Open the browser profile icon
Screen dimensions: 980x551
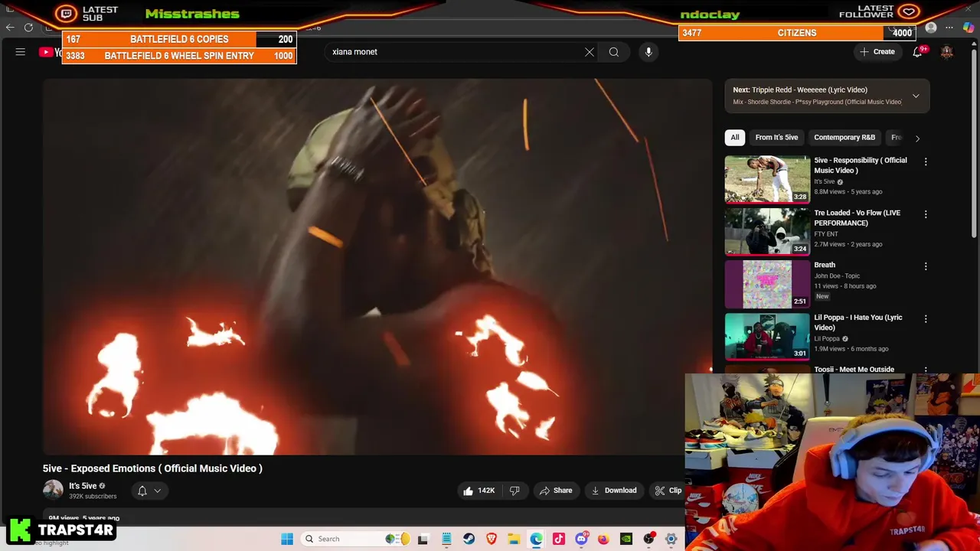point(931,28)
